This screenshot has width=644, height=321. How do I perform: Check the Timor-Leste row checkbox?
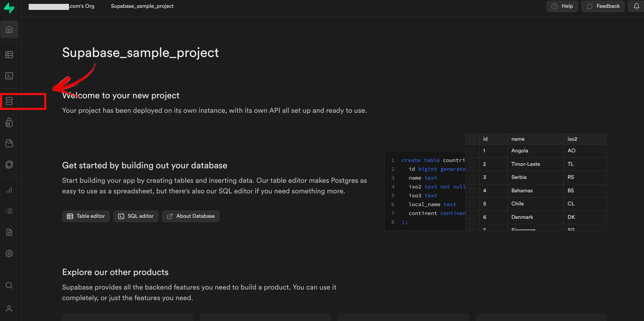[x=472, y=164]
